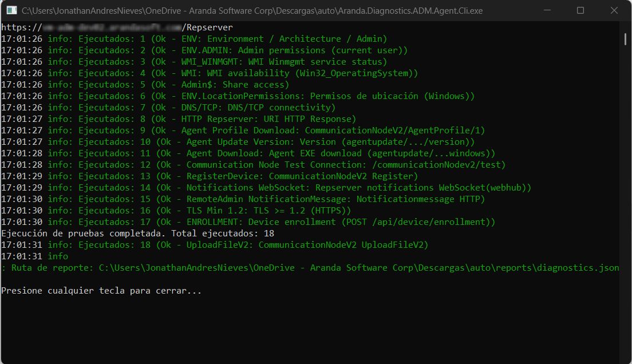Screen dimensions: 632x364
Task: Click the 'Presione cualquier tecla para cerrar' prompt
Action: pyautogui.click(x=101, y=291)
